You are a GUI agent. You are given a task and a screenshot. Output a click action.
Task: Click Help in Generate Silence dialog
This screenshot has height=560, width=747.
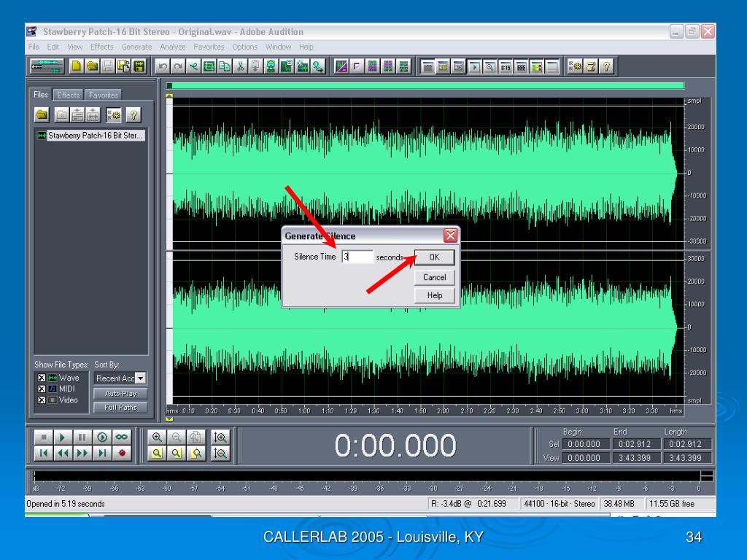(x=435, y=295)
